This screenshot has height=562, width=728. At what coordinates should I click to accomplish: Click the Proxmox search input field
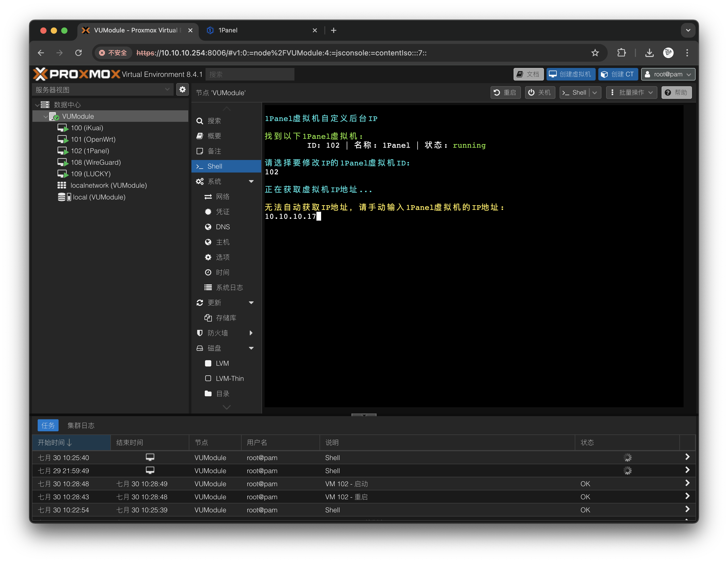[250, 74]
